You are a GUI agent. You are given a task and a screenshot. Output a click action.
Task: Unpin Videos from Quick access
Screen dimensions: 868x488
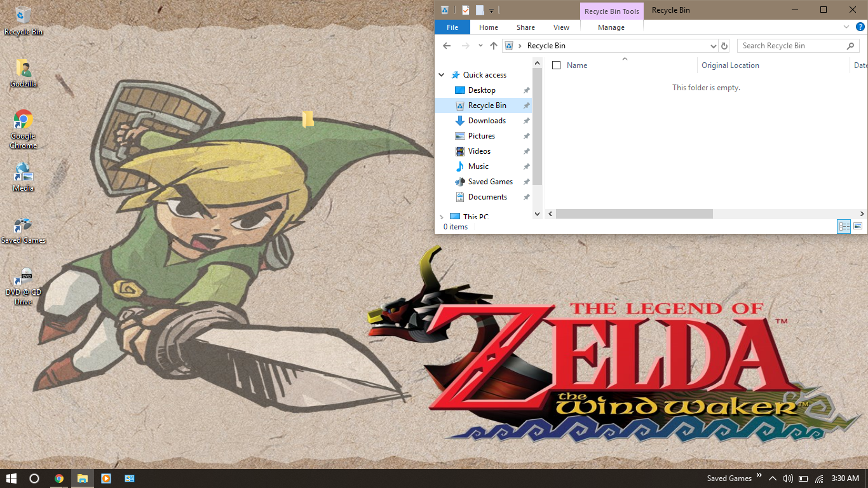pyautogui.click(x=526, y=151)
